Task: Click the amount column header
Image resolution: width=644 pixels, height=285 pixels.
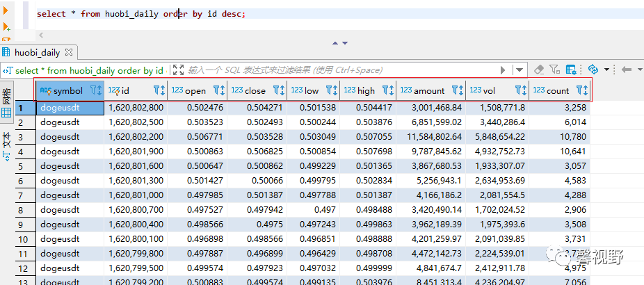Action: coord(429,91)
